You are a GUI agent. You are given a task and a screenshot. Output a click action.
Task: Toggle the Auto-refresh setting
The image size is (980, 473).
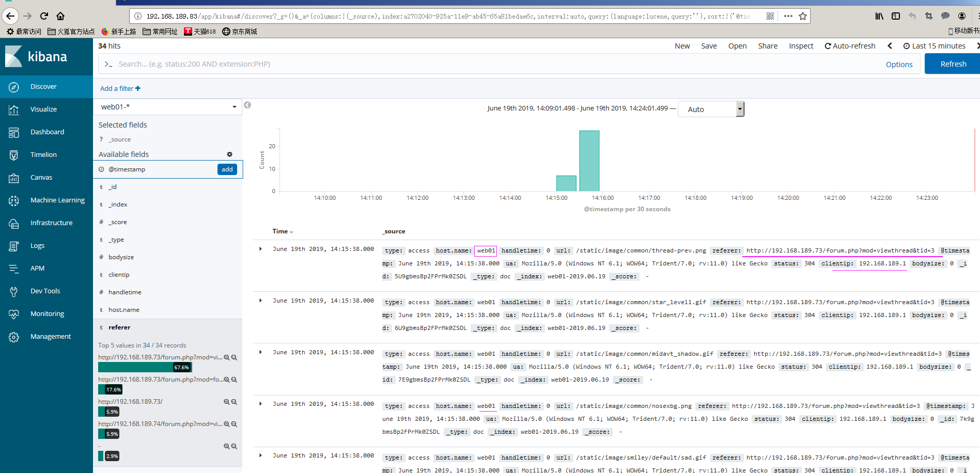(x=850, y=46)
